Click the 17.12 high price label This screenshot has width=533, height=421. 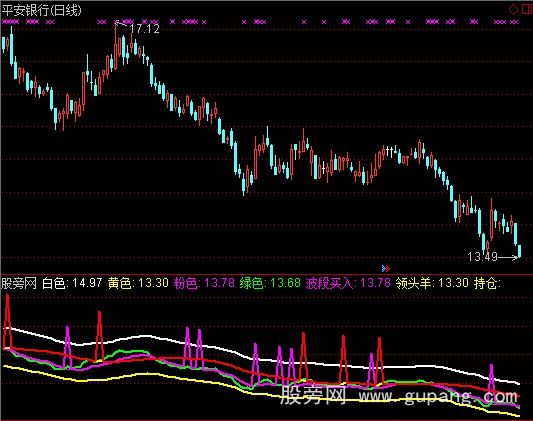tap(144, 29)
